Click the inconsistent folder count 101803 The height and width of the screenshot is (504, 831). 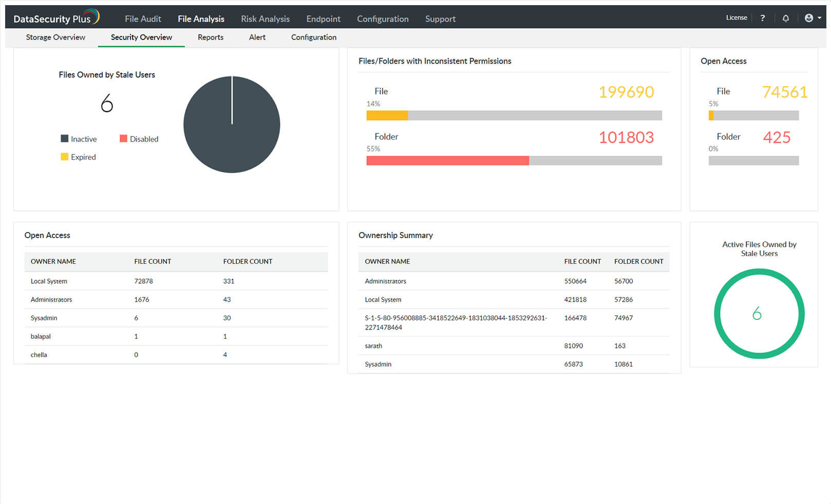626,138
